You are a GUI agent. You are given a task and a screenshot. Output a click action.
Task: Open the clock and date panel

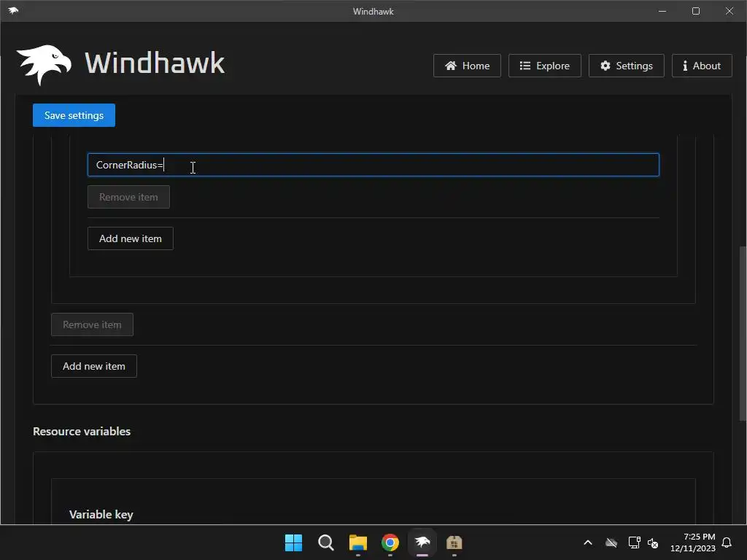pos(693,542)
